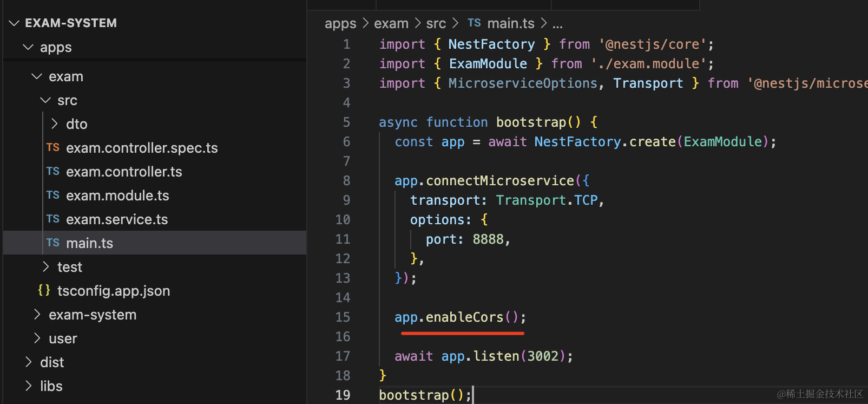868x404 pixels.
Task: Click the TS icon of exam.controller.spec.ts
Action: click(53, 147)
